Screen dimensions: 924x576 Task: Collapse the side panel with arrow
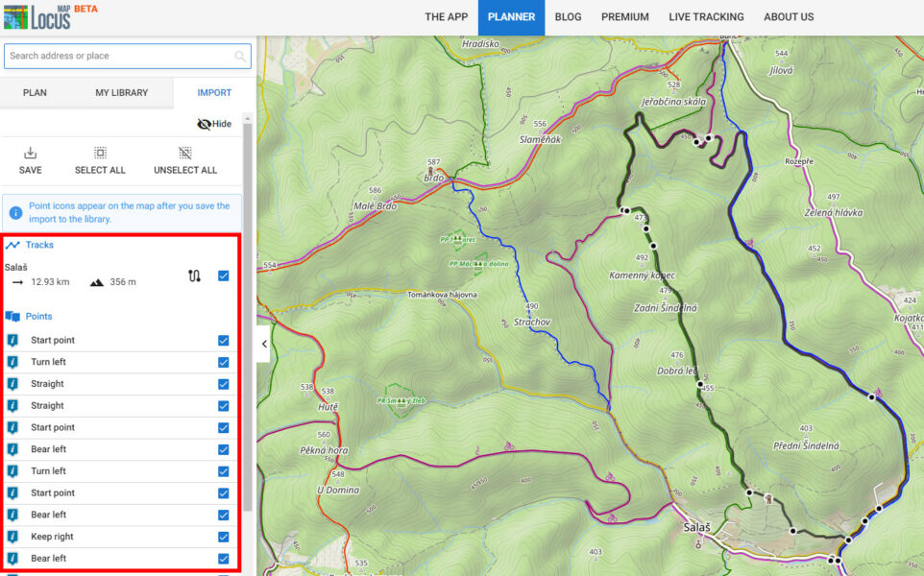[264, 344]
